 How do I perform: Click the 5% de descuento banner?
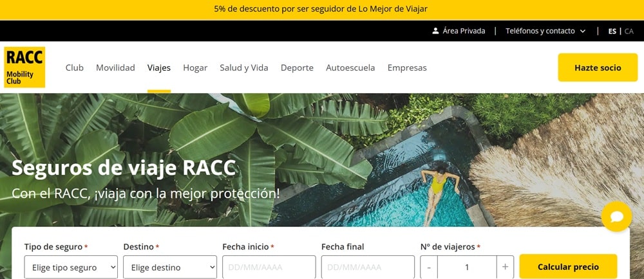[321, 9]
